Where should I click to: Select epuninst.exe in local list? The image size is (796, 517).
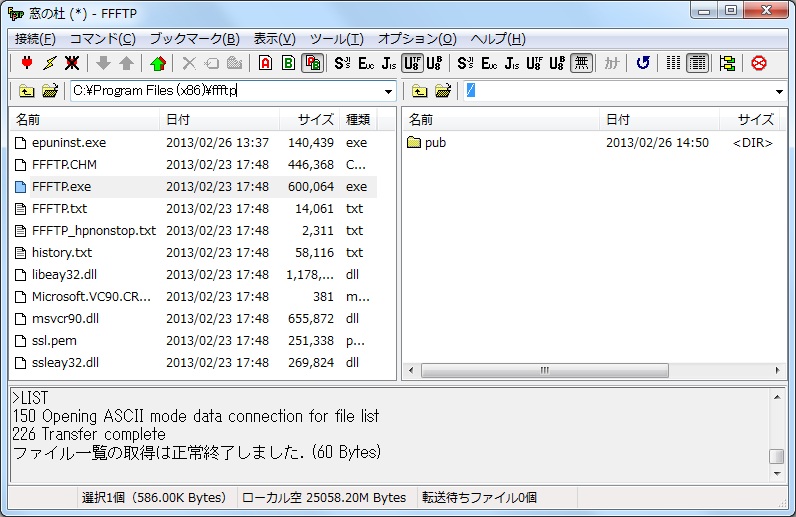tap(69, 143)
